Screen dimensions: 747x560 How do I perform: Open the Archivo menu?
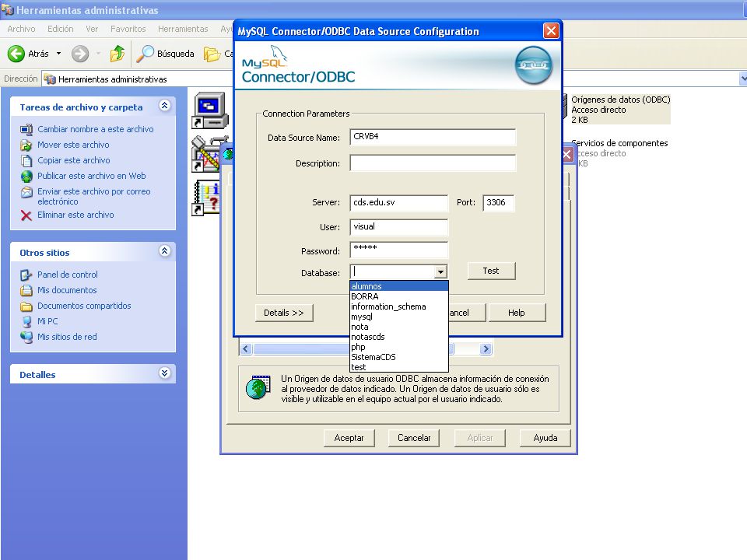click(22, 29)
